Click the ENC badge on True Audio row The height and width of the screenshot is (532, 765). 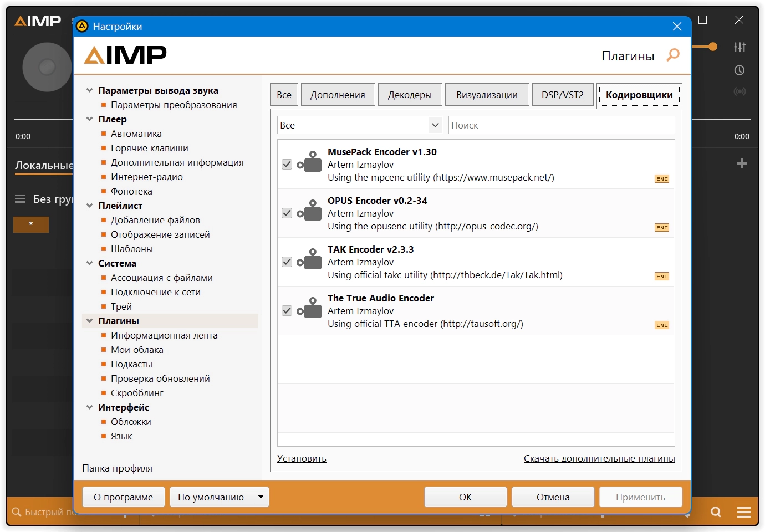[662, 325]
